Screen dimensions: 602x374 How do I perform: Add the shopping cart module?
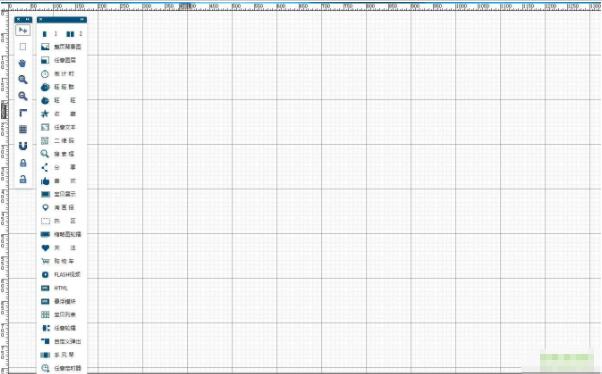pyautogui.click(x=58, y=261)
